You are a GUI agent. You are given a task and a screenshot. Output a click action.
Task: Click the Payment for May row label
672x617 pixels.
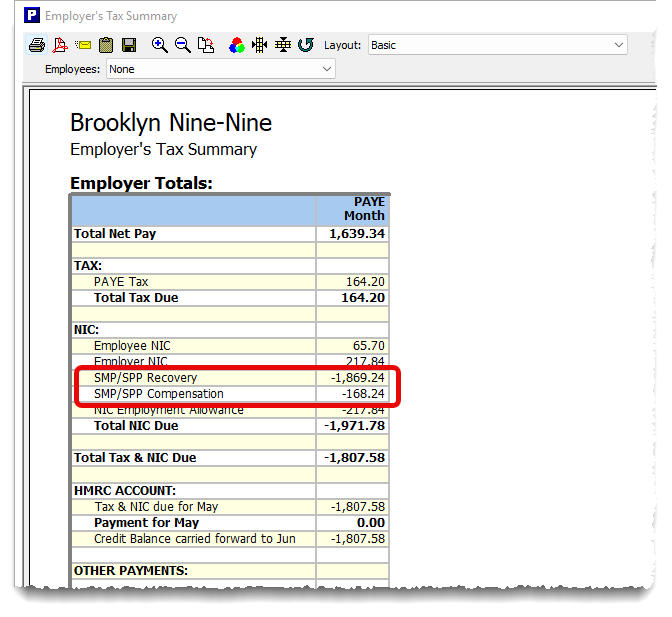[147, 523]
